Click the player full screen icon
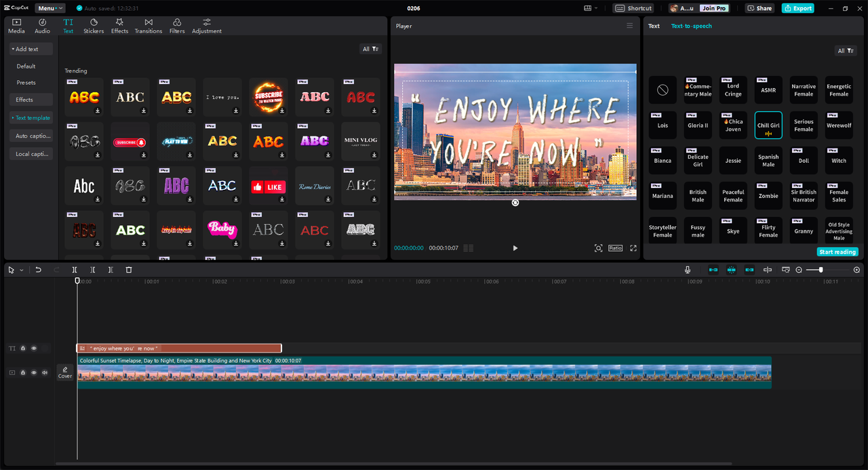Screen dimensions: 868x470 coord(633,248)
